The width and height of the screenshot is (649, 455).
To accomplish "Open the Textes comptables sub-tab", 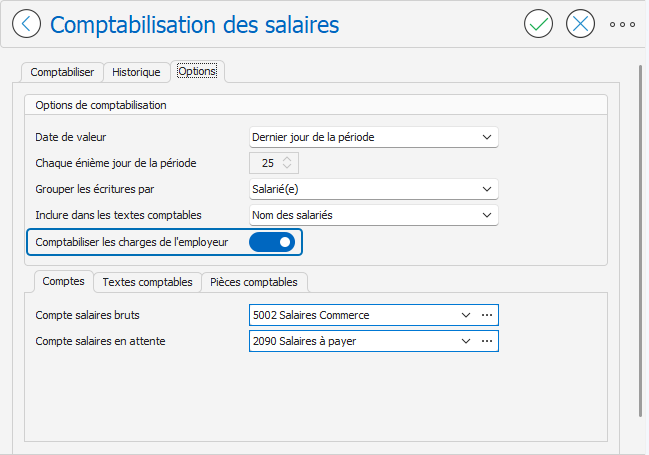I will [147, 282].
